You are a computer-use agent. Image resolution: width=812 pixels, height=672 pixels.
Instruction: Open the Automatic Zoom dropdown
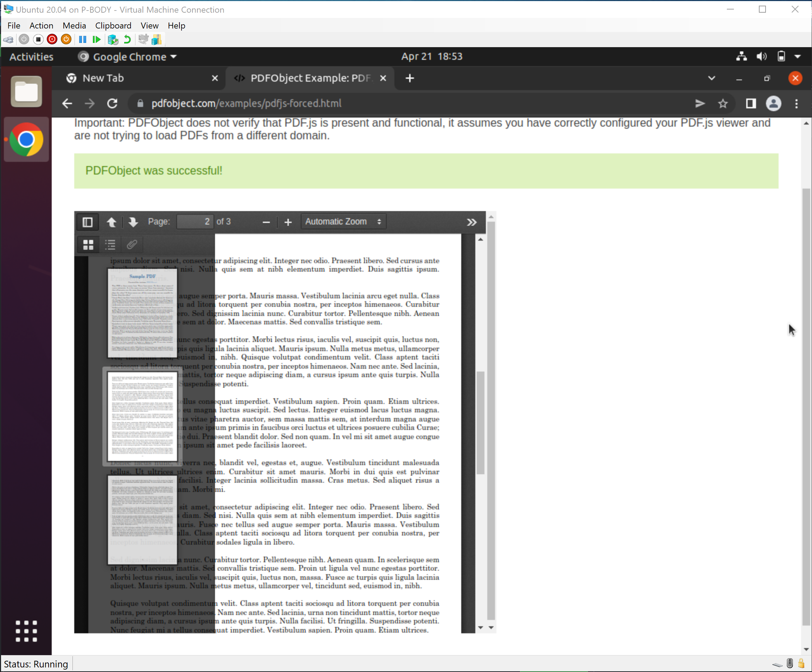pos(343,222)
